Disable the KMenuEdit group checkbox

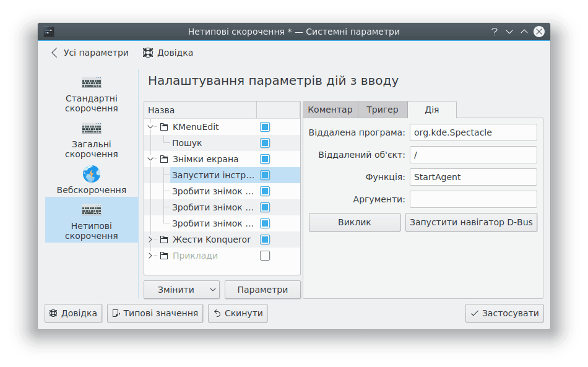click(265, 127)
